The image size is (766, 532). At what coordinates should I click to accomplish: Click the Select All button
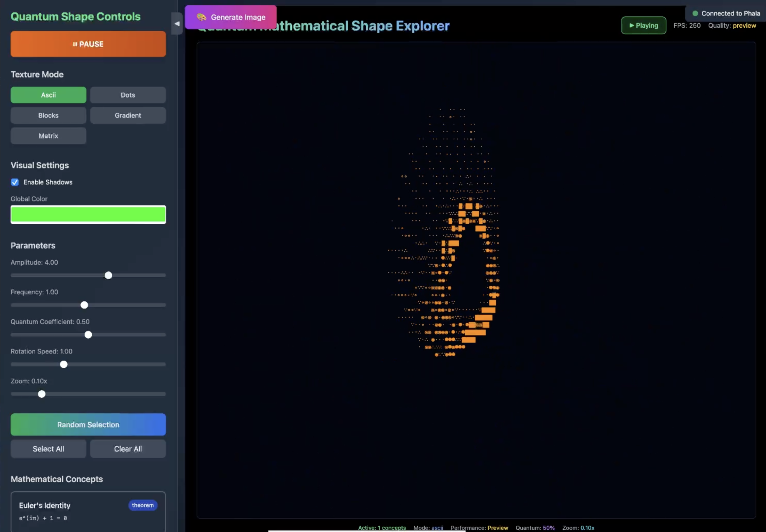(48, 449)
